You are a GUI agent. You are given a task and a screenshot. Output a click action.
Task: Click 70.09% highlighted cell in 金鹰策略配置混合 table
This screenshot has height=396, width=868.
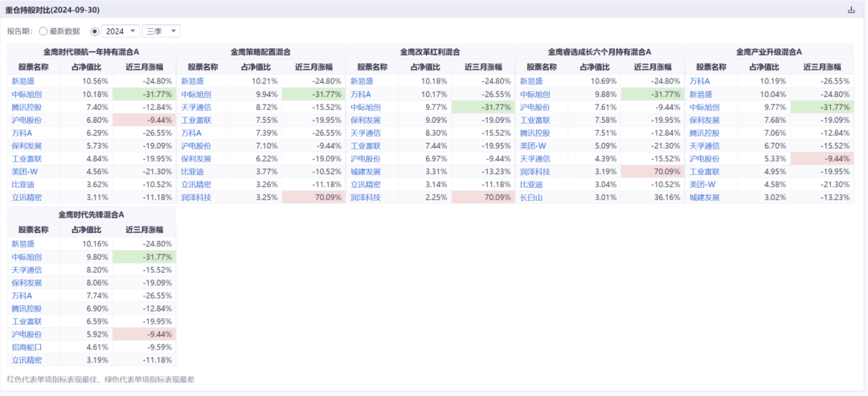pos(313,197)
